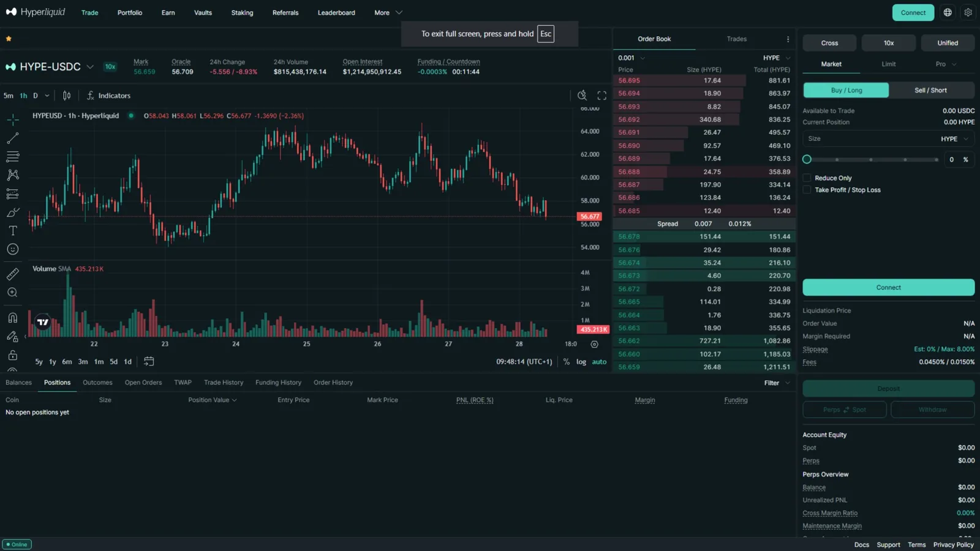Expand the chart interval dropdown arrow
The width and height of the screenshot is (980, 551).
(x=47, y=96)
